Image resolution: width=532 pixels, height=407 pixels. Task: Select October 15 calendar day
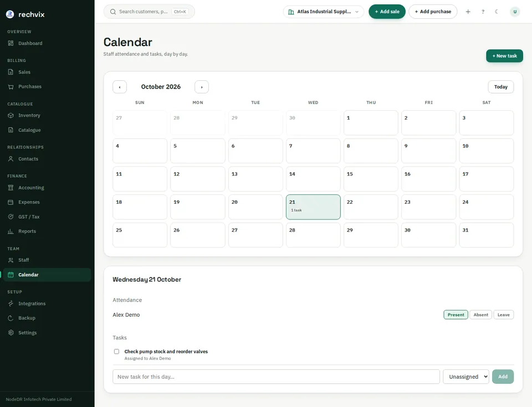point(371,179)
